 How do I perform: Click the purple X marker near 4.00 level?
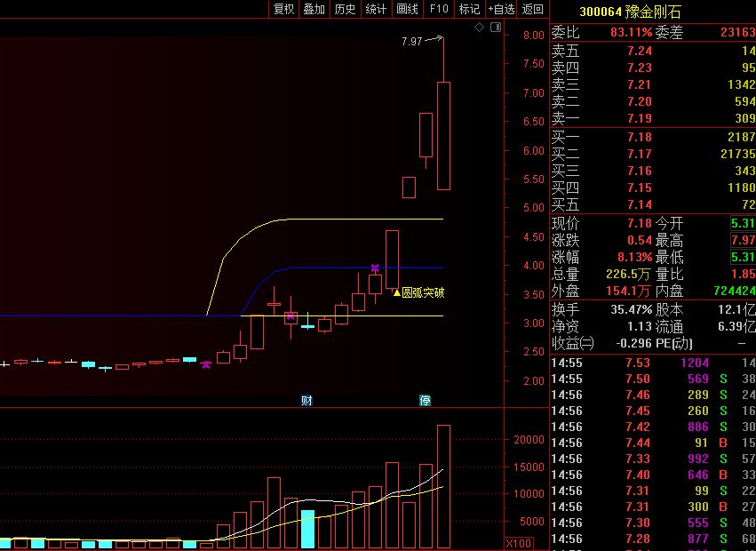375,268
